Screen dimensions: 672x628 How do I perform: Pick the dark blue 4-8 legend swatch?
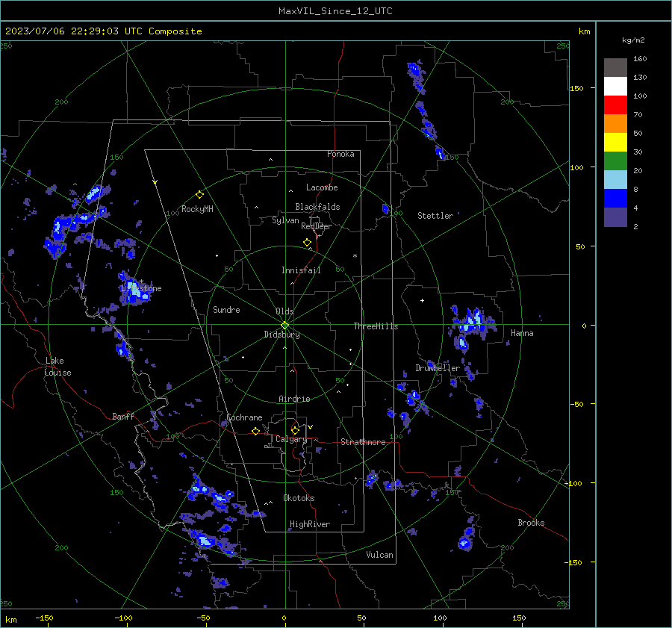[615, 199]
